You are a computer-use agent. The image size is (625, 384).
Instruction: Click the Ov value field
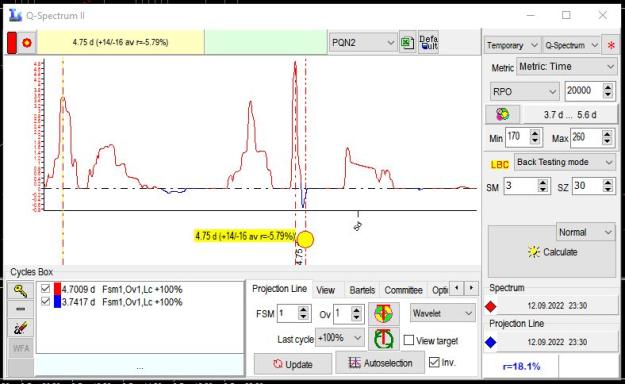pyautogui.click(x=342, y=314)
